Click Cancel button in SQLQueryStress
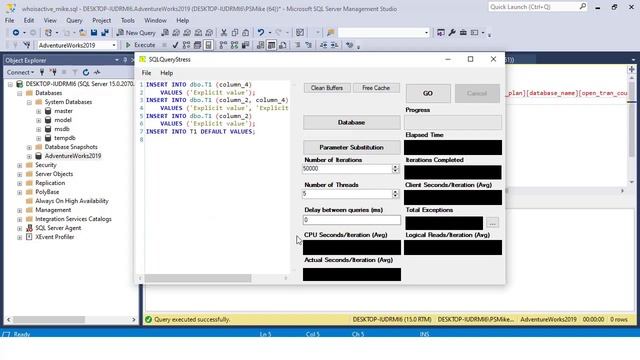 (477, 93)
